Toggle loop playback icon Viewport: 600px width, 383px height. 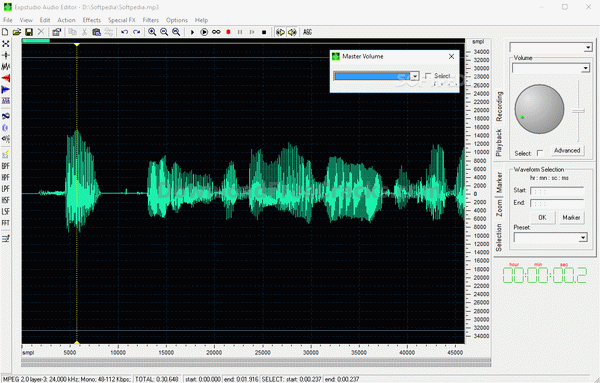pyautogui.click(x=216, y=32)
